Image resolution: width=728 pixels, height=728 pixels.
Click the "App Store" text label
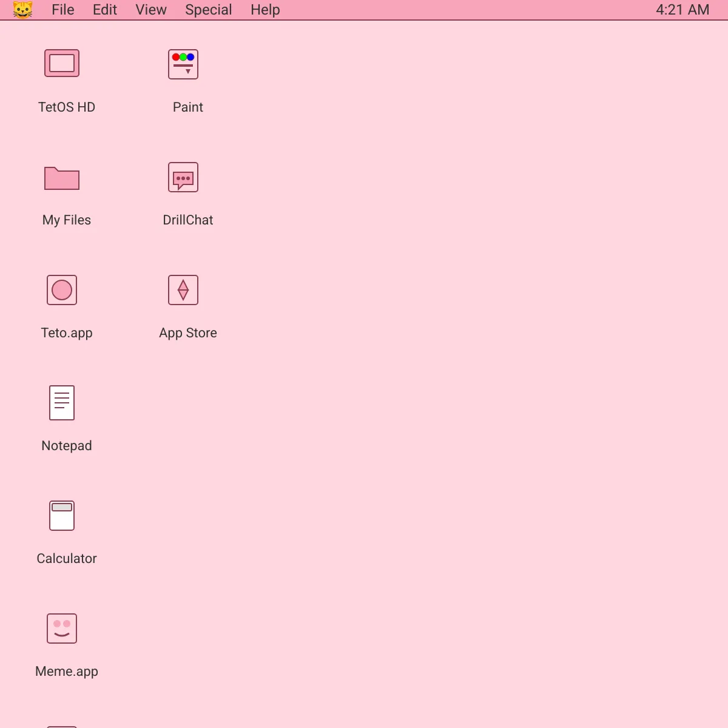tap(188, 333)
